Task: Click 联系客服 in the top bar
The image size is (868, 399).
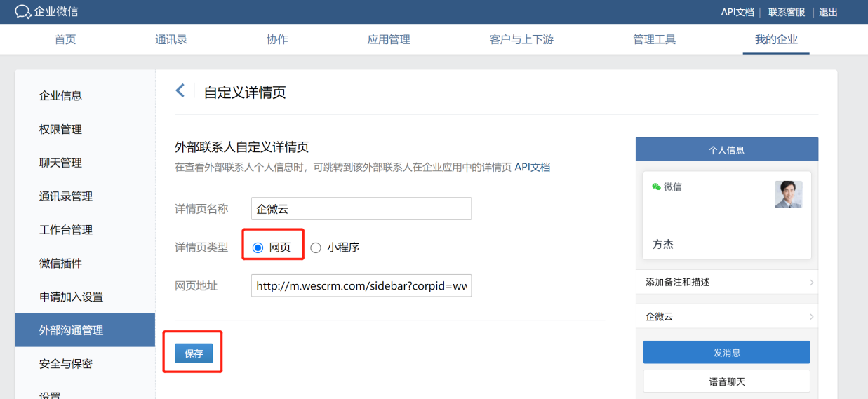Action: [786, 12]
